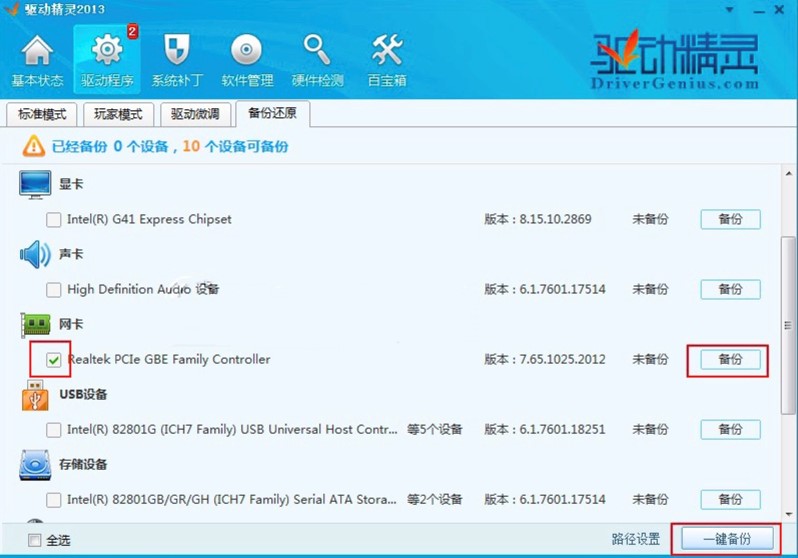Click the 存储设备 hard disk icon
This screenshot has height=558, width=798.
[x=35, y=464]
